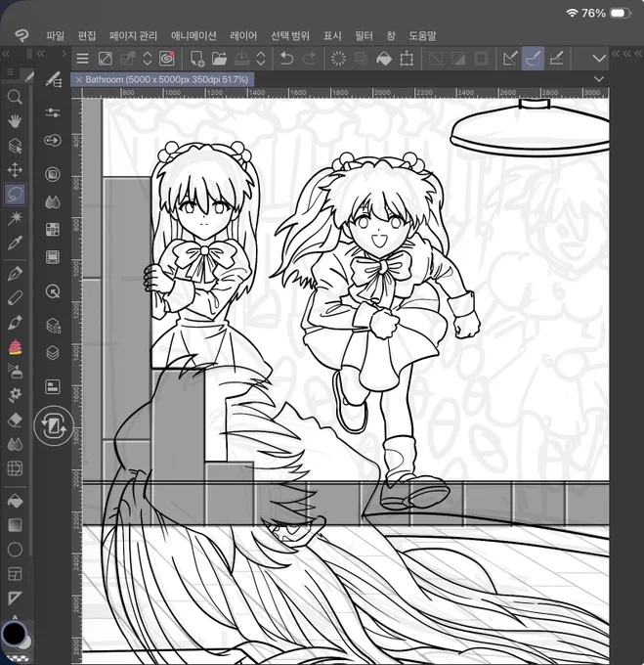Image resolution: width=644 pixels, height=665 pixels.
Task: Open the Tool Property sliders palette
Action: click(x=53, y=112)
